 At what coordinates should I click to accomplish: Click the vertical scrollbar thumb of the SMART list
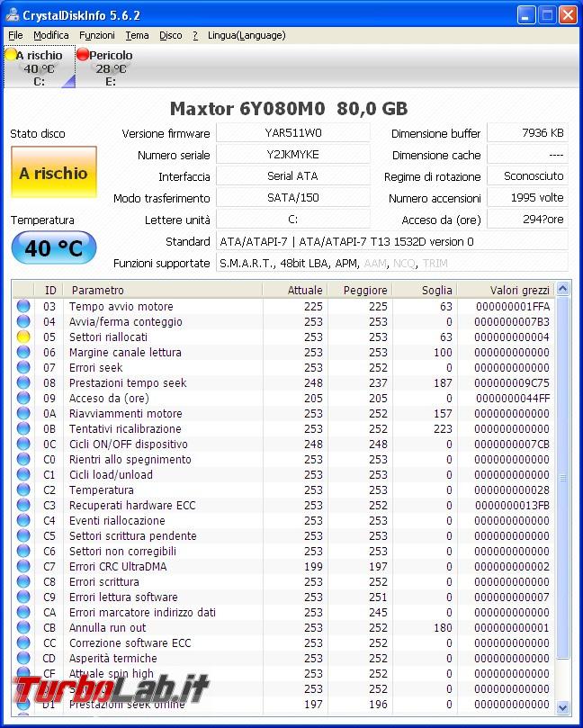[x=562, y=478]
